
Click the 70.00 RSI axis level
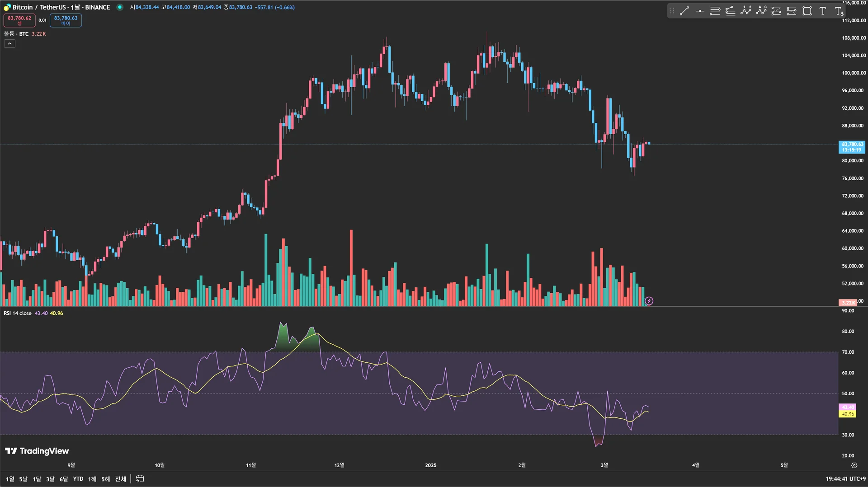click(848, 352)
